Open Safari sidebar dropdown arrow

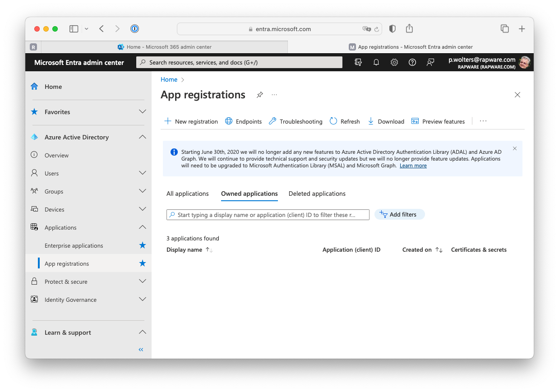86,29
